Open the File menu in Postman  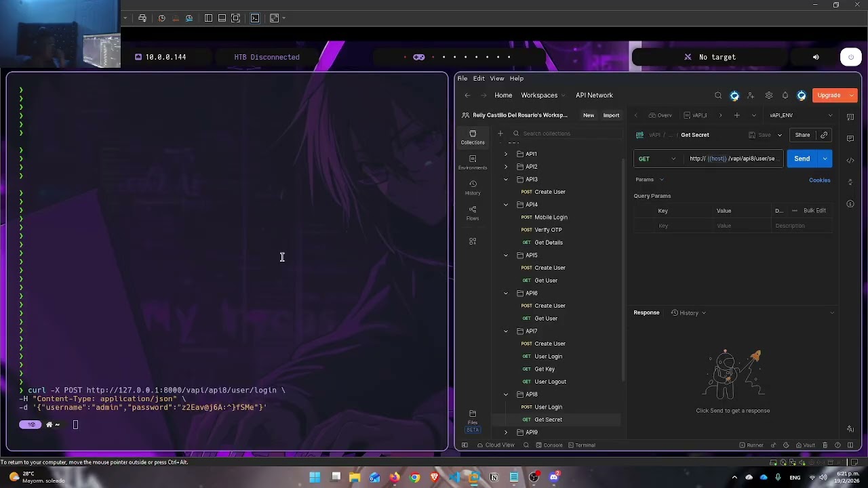pos(462,79)
